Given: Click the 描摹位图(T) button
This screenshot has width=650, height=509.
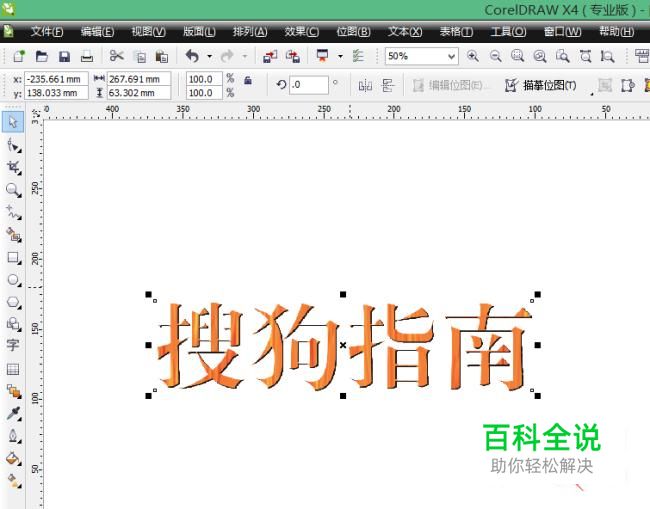Looking at the screenshot, I should tap(541, 86).
